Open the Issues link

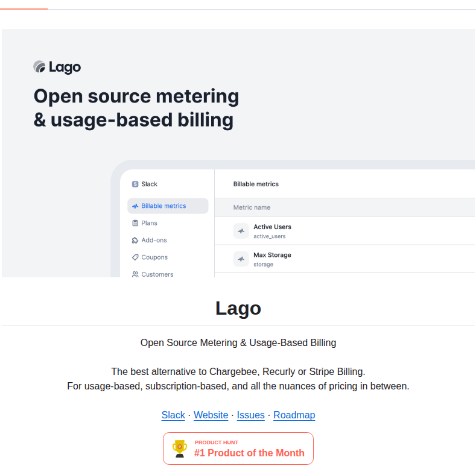250,415
